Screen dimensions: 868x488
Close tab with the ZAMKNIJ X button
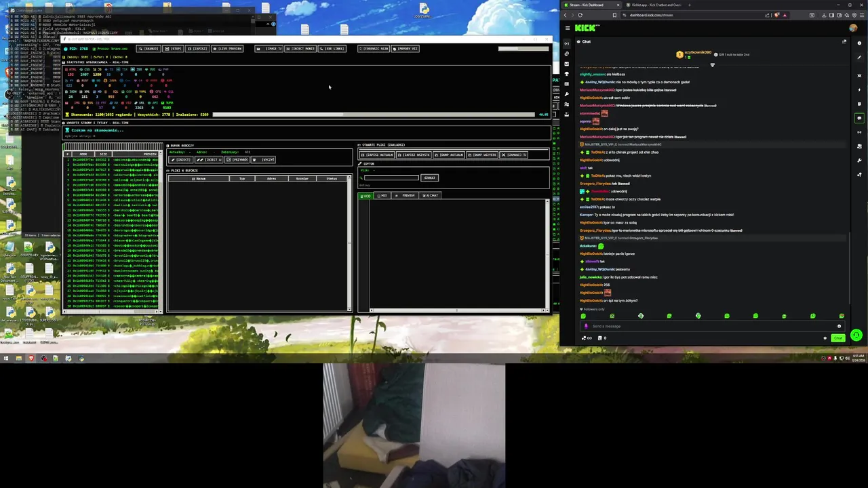pyautogui.click(x=514, y=155)
